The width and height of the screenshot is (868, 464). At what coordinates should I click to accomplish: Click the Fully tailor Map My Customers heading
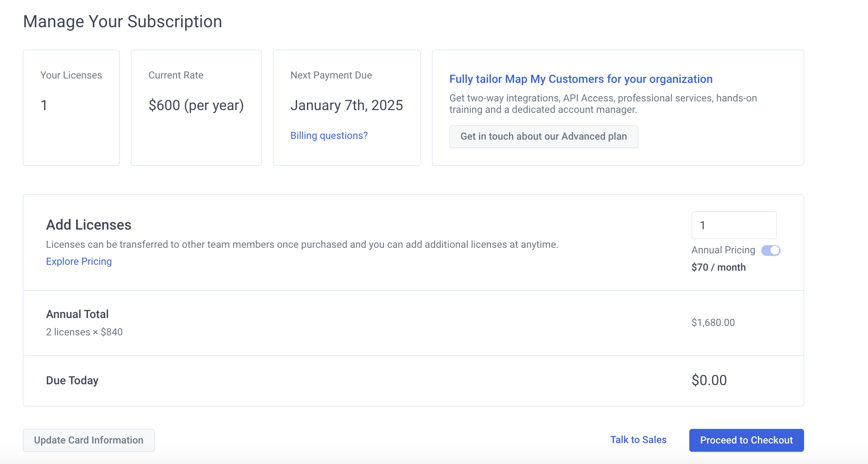[x=581, y=79]
